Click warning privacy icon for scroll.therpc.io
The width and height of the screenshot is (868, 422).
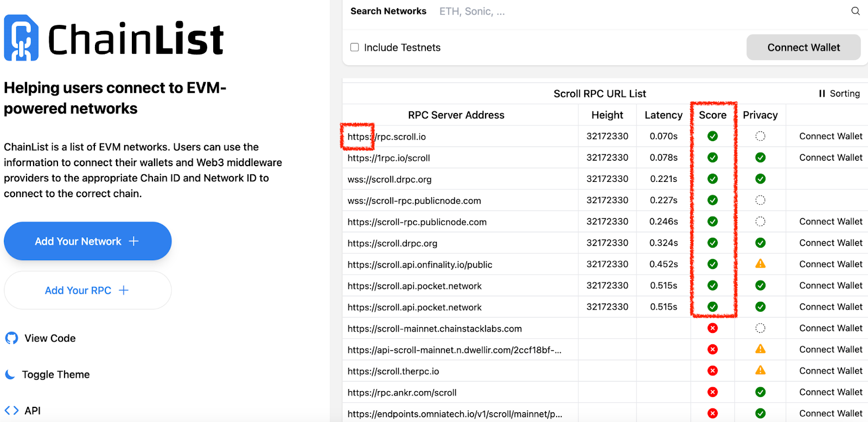pos(761,370)
